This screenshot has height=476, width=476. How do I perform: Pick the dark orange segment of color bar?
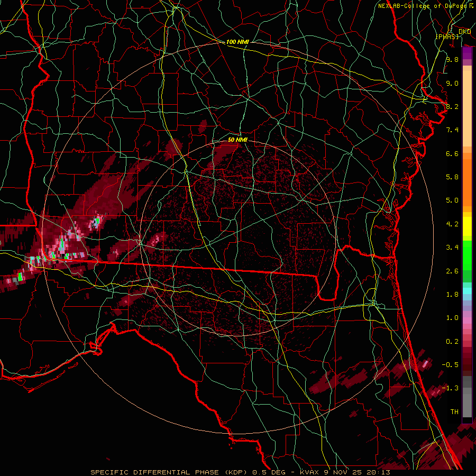467,182
